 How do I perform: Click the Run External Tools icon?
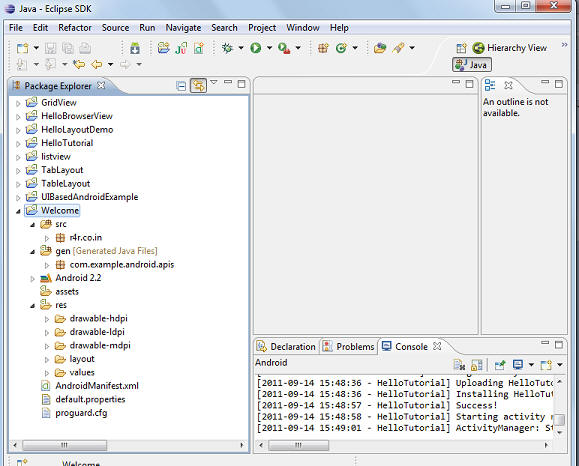pyautogui.click(x=284, y=48)
